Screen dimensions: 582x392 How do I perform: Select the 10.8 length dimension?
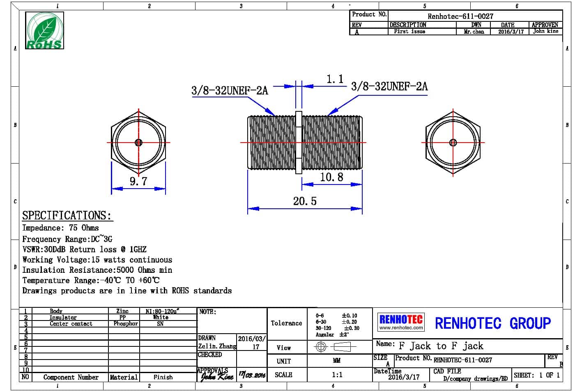pyautogui.click(x=331, y=177)
